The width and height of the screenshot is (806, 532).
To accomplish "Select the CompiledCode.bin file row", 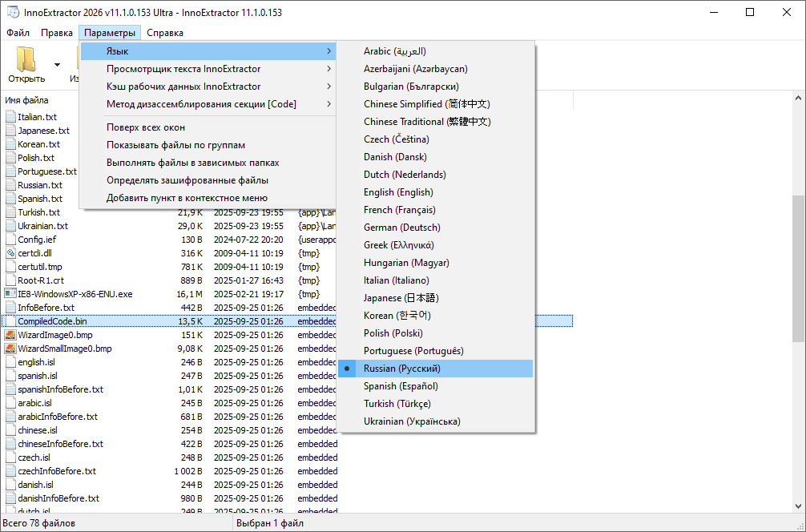I will 52,321.
